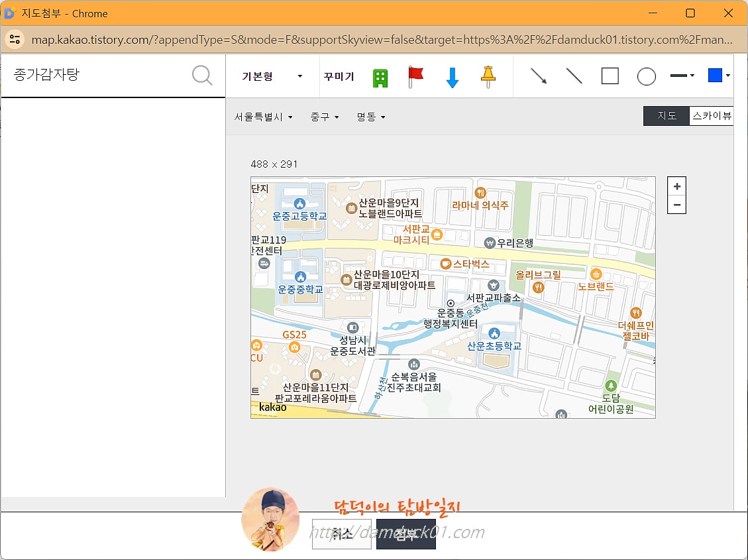
Task: Click the 취소 cancel button
Action: 341,535
